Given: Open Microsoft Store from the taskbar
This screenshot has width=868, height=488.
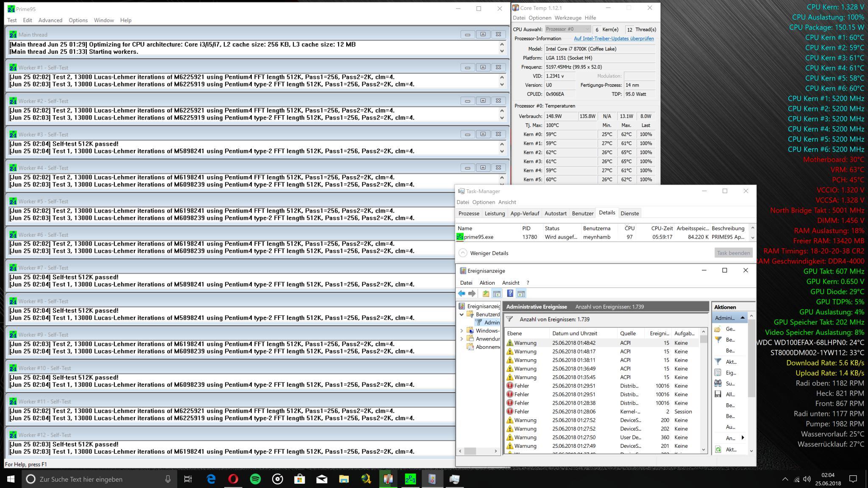Looking at the screenshot, I should point(300,479).
